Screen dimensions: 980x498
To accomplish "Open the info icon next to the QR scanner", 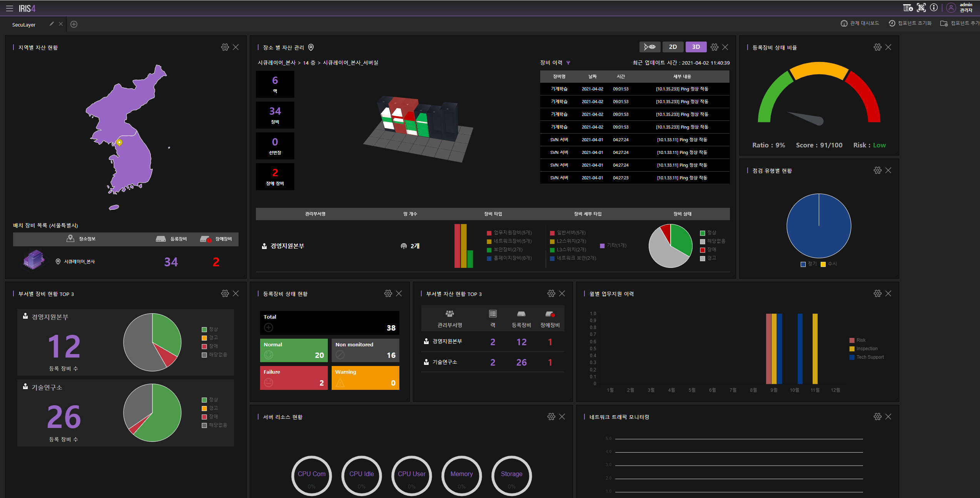I will coord(934,8).
